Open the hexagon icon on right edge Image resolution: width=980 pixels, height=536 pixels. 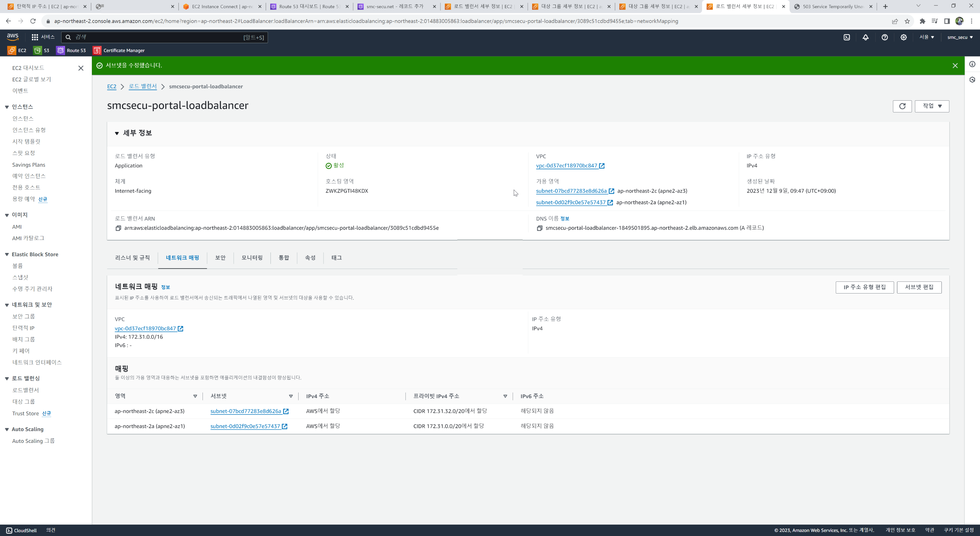[972, 79]
